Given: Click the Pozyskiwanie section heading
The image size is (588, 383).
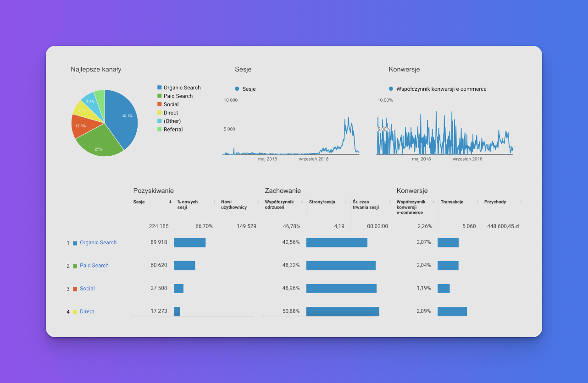Looking at the screenshot, I should point(154,191).
